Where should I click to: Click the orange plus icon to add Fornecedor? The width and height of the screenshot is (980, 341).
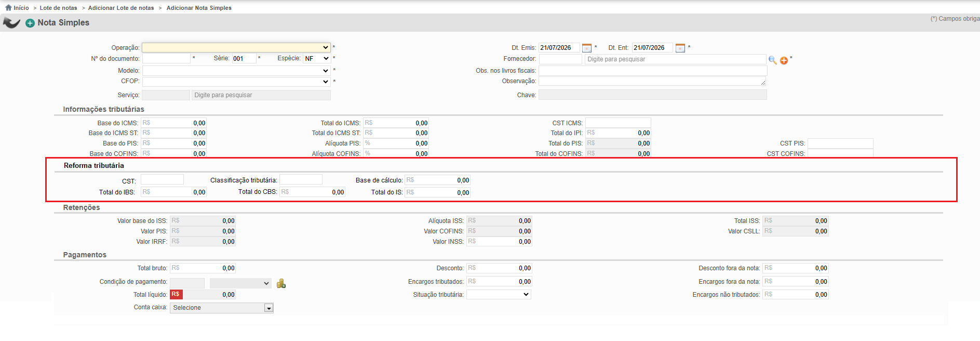(x=784, y=60)
